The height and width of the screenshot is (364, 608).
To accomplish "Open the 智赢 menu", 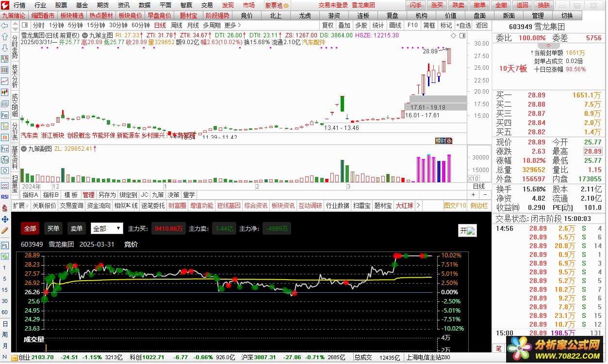I will [186, 5].
